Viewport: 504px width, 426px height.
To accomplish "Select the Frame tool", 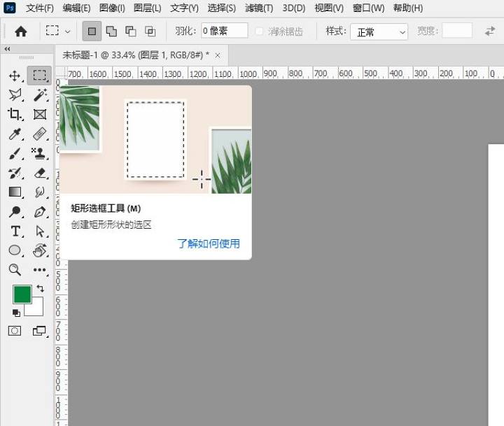I will [x=40, y=115].
